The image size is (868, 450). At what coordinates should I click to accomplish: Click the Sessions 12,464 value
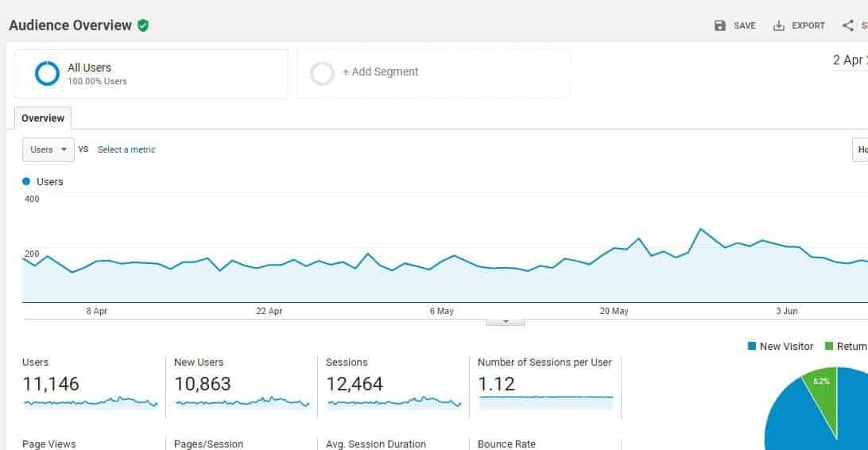tap(355, 384)
